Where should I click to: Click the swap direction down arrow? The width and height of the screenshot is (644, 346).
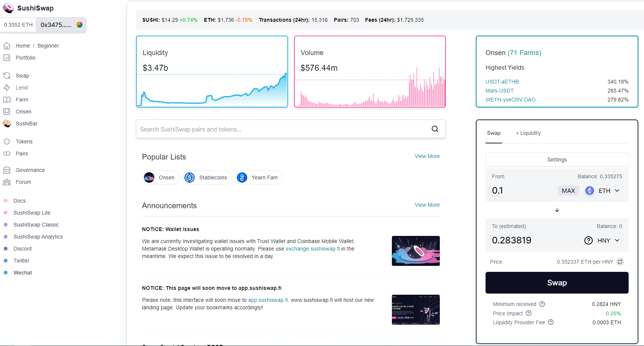point(557,210)
